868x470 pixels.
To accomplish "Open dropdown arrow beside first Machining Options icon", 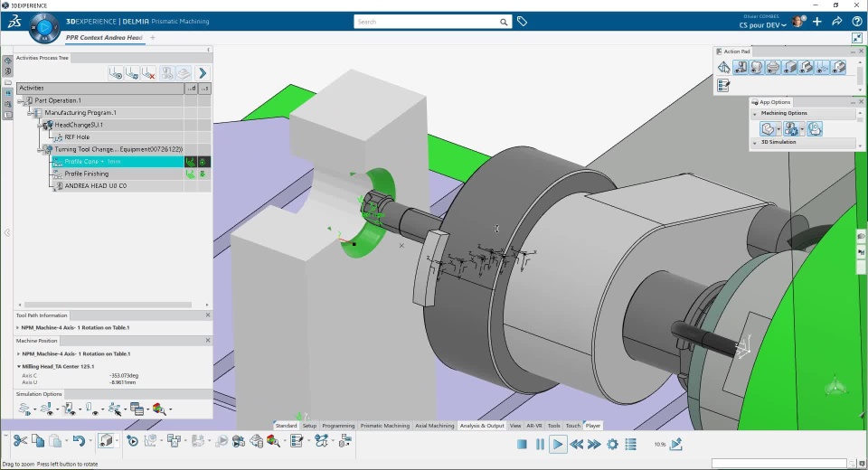I will pyautogui.click(x=778, y=129).
